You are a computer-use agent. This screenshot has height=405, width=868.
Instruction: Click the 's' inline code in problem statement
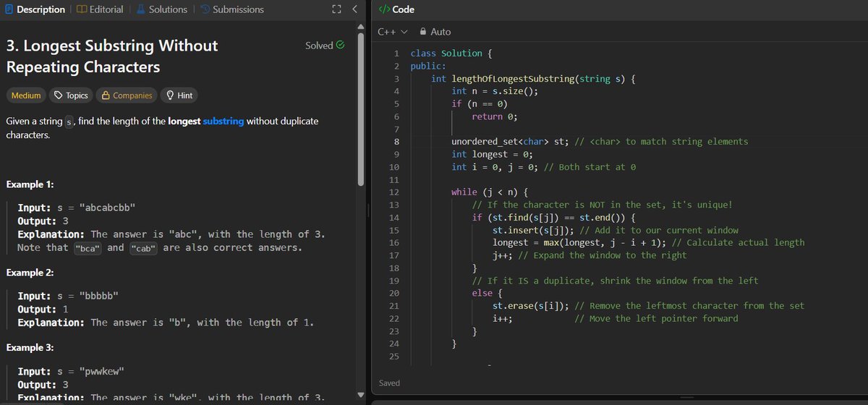(69, 121)
